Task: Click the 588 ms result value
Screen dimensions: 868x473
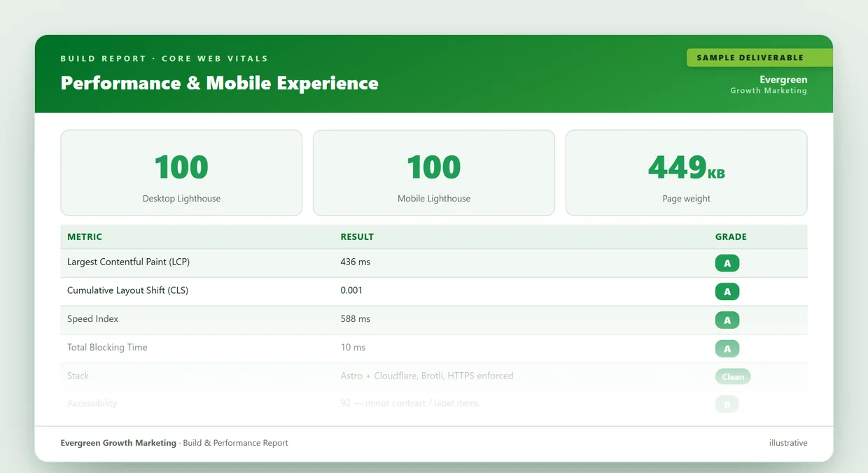Action: pyautogui.click(x=356, y=319)
